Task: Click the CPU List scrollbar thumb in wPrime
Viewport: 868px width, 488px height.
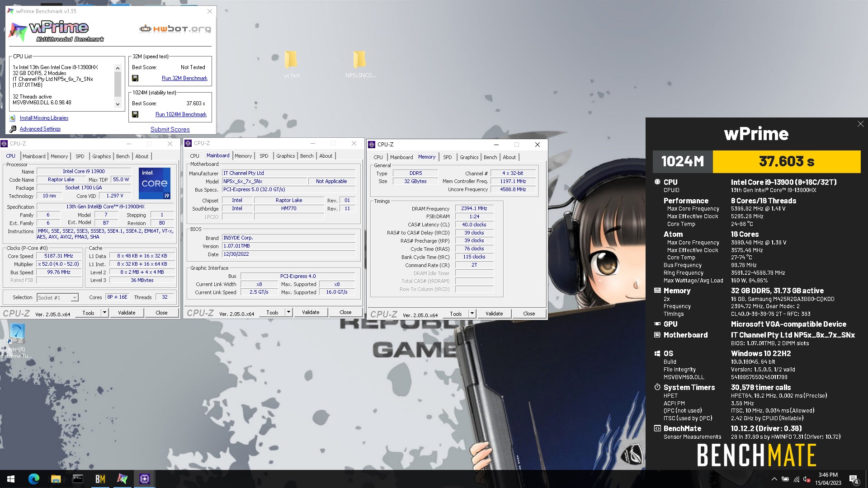Action: click(118, 84)
